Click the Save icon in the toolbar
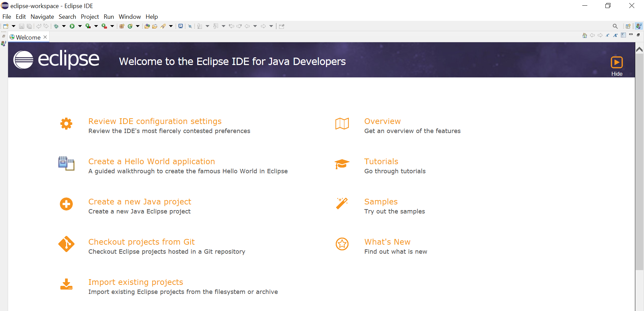 coord(21,26)
